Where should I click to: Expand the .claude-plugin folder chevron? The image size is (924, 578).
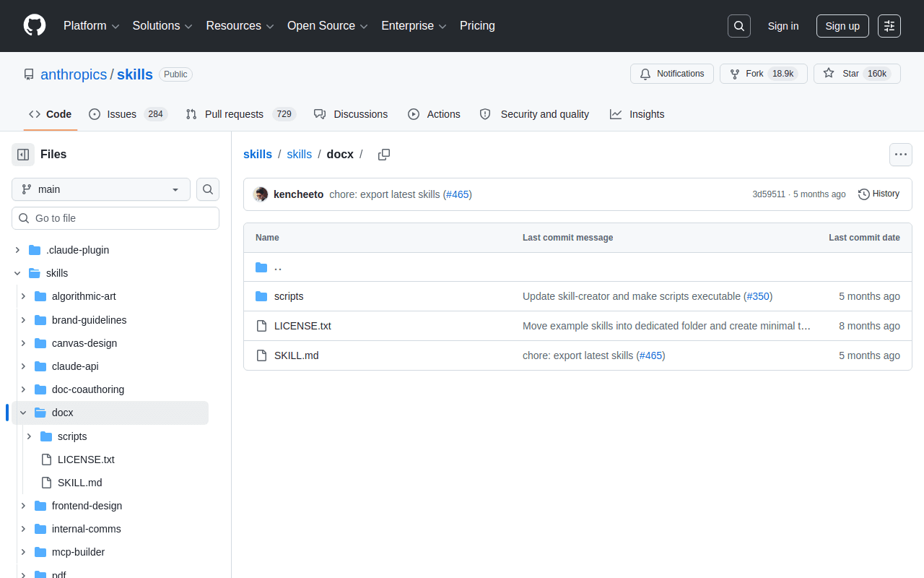pyautogui.click(x=17, y=250)
